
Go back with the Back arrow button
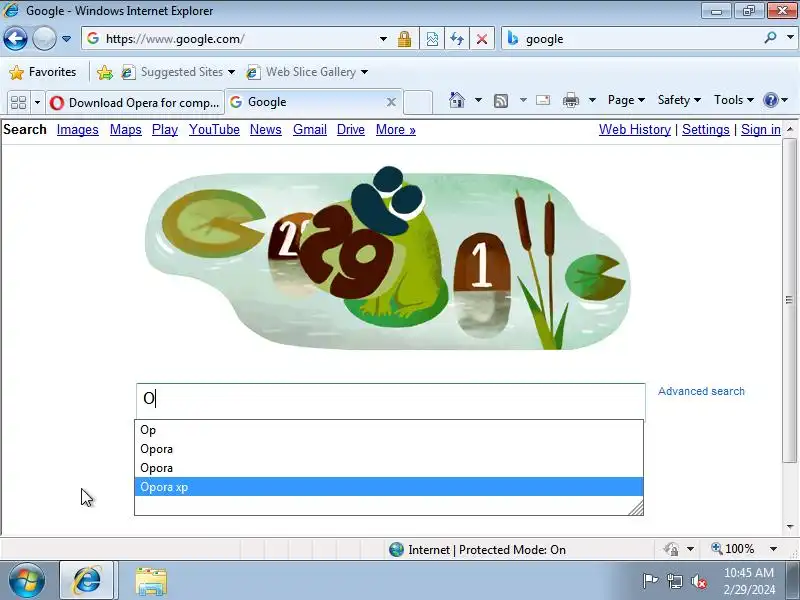(15, 38)
